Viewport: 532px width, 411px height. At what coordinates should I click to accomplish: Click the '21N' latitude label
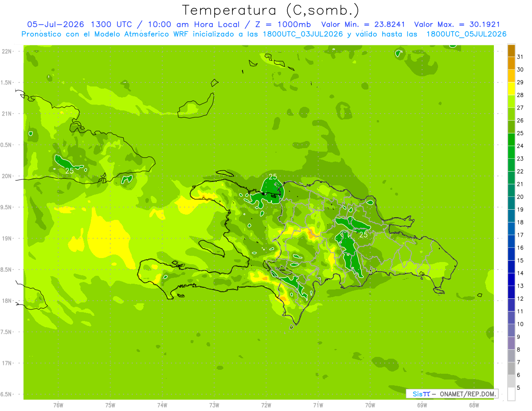tap(6, 114)
